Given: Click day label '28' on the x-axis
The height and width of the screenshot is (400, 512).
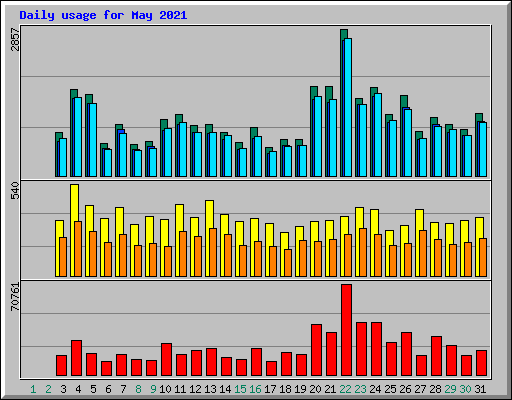Looking at the screenshot, I should point(435,389).
